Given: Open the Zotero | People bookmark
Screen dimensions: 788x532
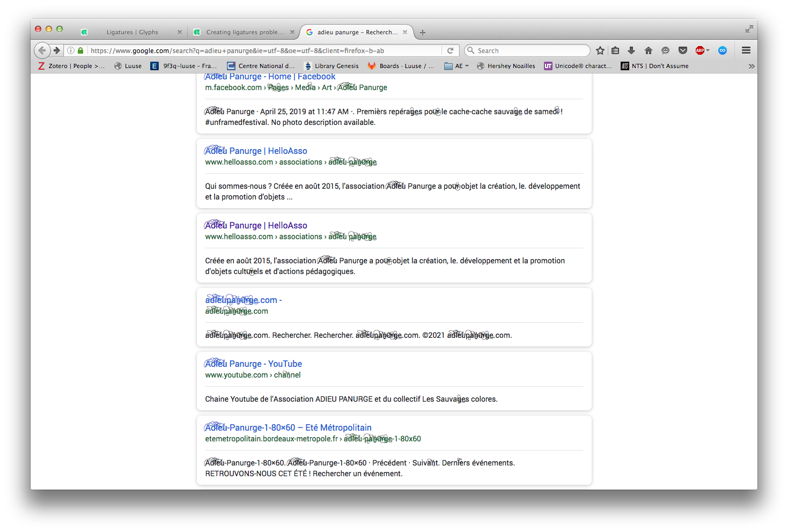Looking at the screenshot, I should 71,66.
